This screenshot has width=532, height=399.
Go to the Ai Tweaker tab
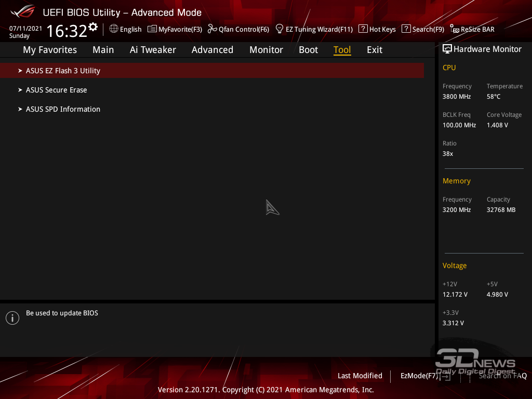pyautogui.click(x=153, y=50)
